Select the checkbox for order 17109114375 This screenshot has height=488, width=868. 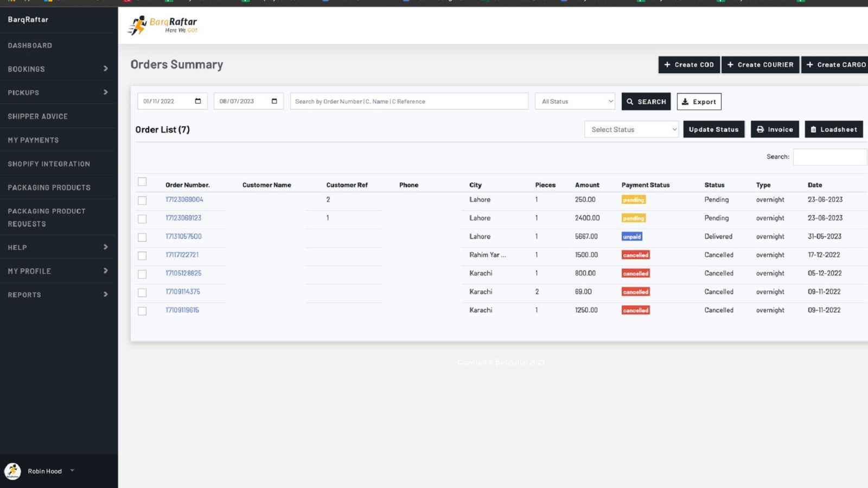[x=142, y=293]
